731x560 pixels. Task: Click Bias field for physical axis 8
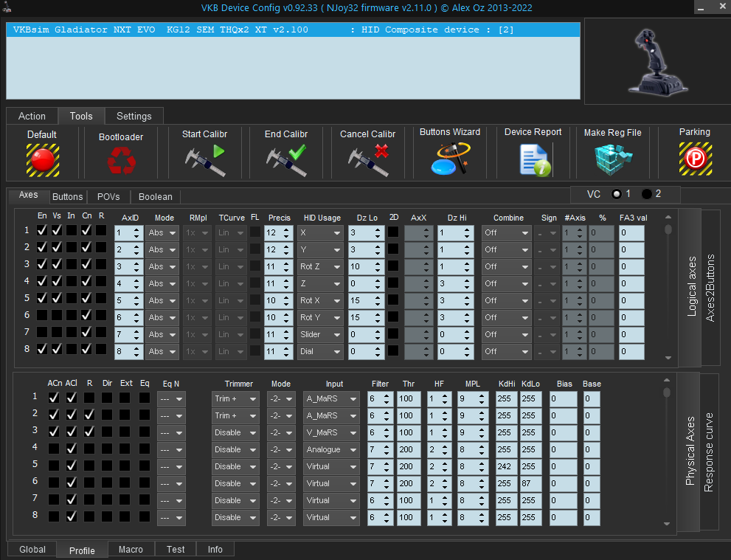coord(563,517)
